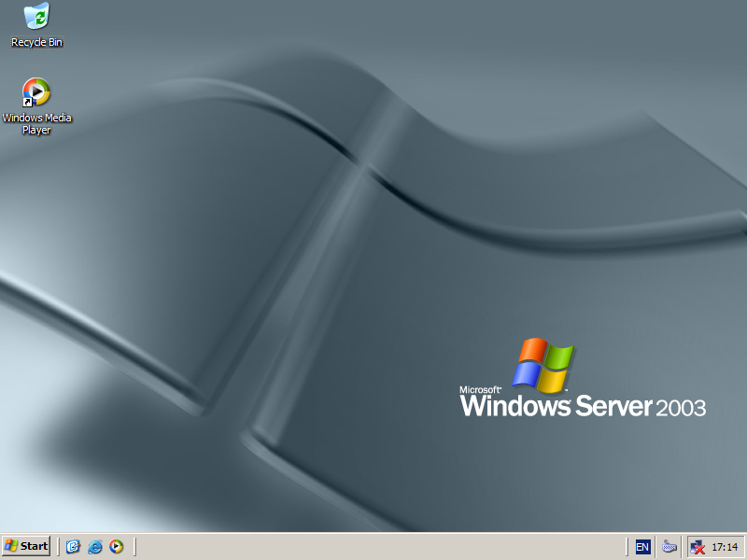Click the keyboard icon in the language bar
Image resolution: width=747 pixels, height=560 pixels.
click(x=669, y=547)
